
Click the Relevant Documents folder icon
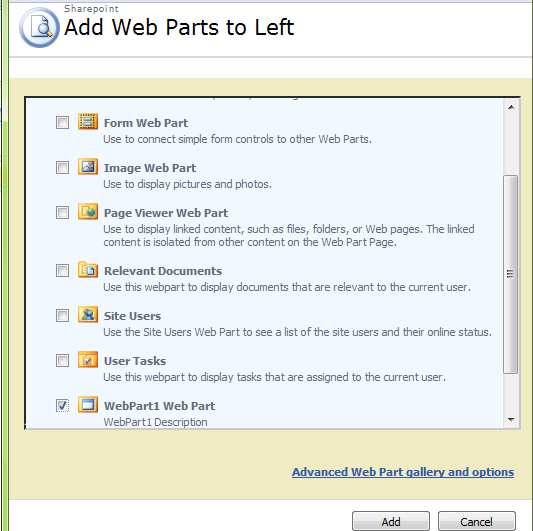click(88, 270)
